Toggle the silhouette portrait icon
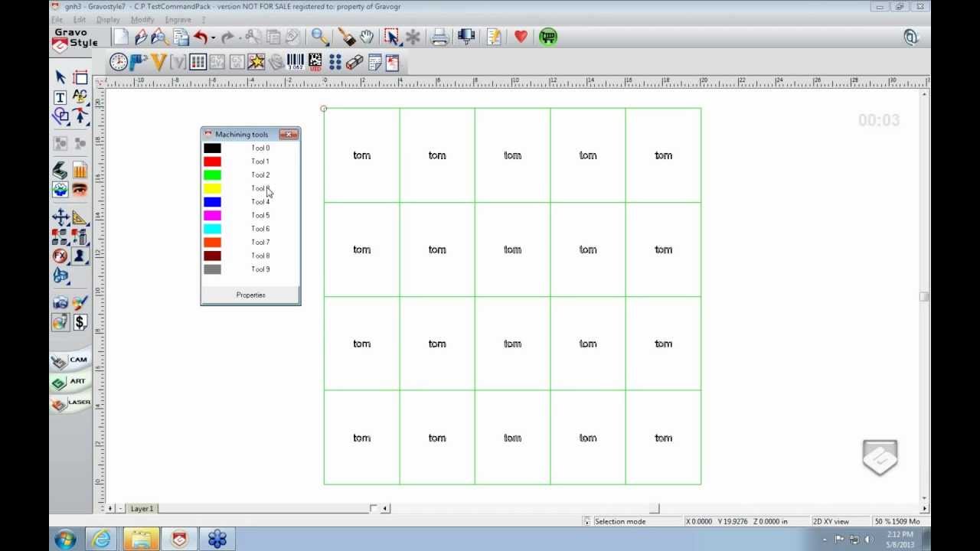 coord(80,256)
